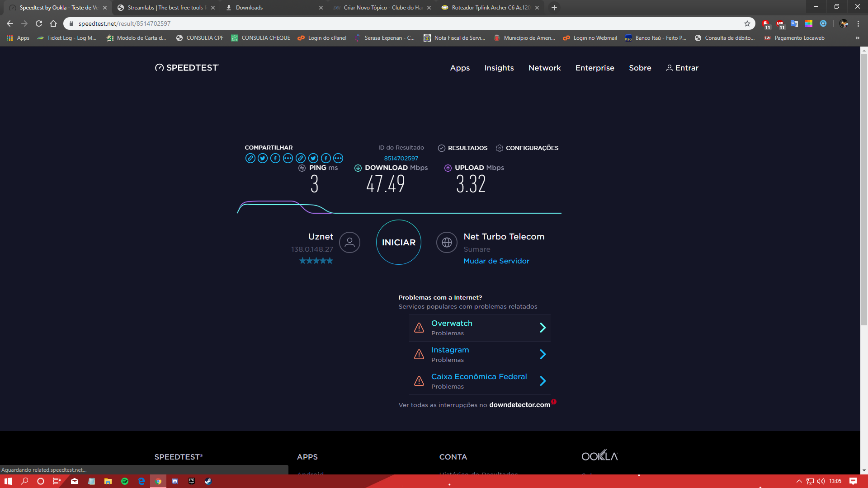Image resolution: width=868 pixels, height=488 pixels.
Task: Start a new test with INICIAR
Action: point(399,242)
